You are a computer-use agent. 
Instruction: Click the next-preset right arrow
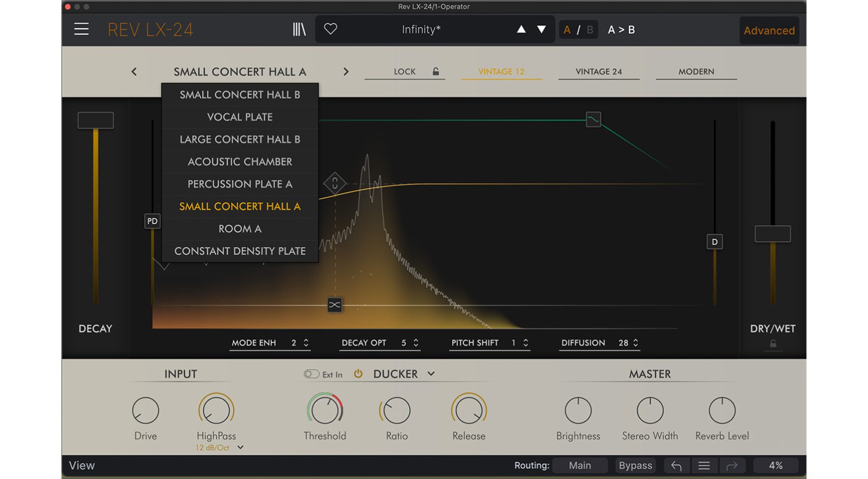click(x=346, y=71)
